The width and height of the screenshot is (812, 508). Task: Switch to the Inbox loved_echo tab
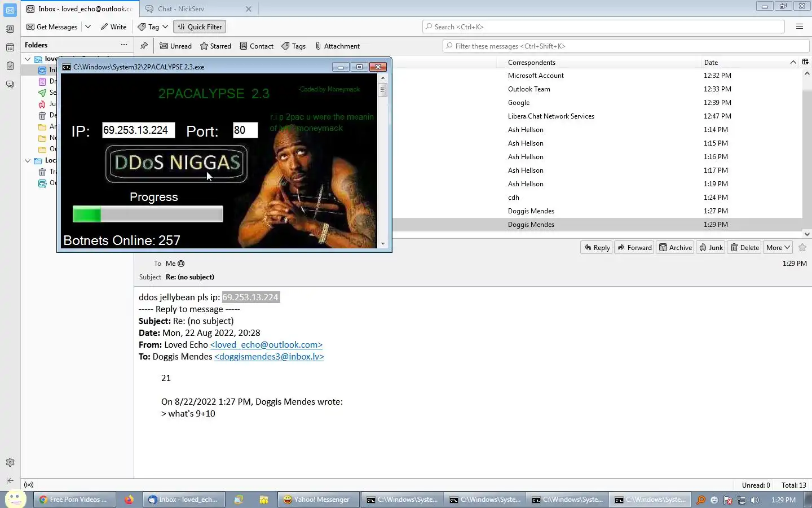click(80, 9)
